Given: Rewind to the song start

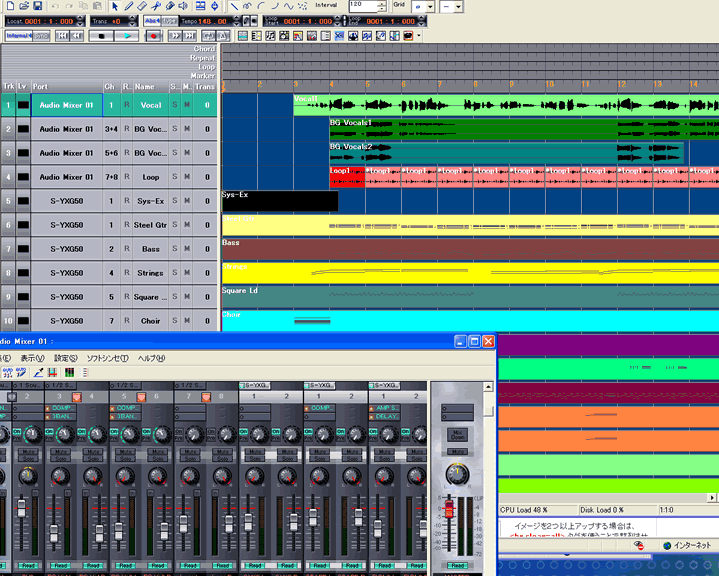Looking at the screenshot, I should click(62, 36).
